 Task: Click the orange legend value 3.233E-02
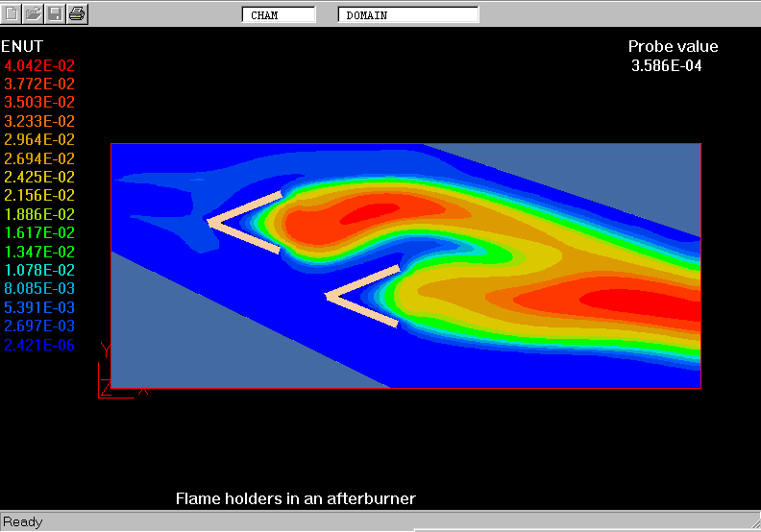pyautogui.click(x=39, y=121)
